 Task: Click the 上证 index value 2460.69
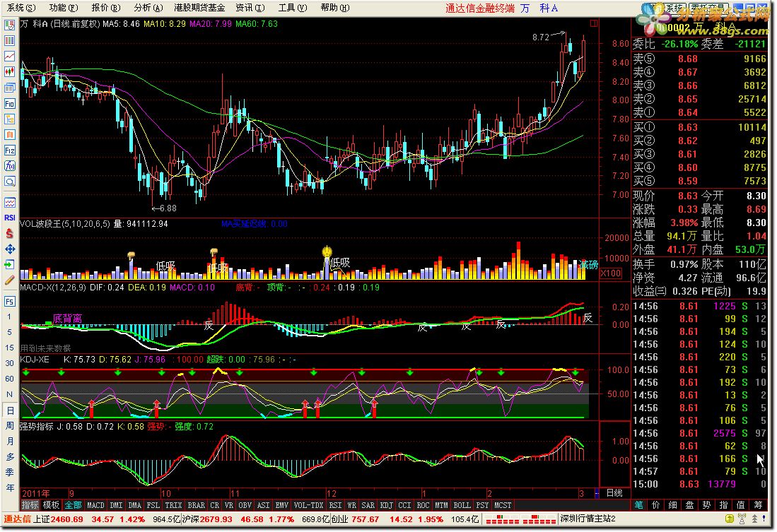(67, 519)
